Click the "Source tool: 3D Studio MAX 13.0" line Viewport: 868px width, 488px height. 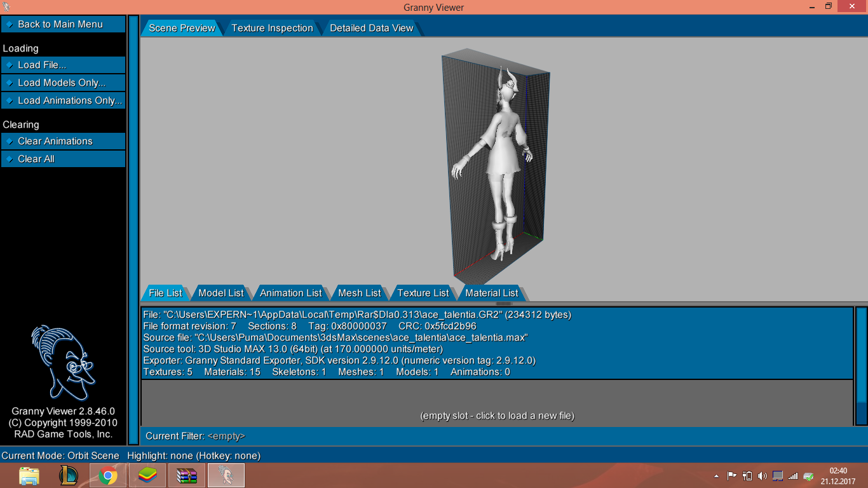293,349
